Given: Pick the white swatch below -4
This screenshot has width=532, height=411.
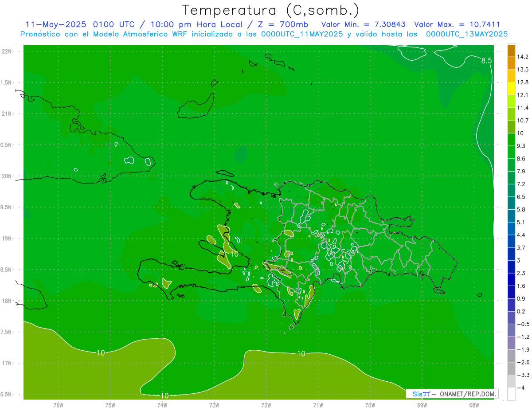Looking at the screenshot, I should [x=511, y=394].
